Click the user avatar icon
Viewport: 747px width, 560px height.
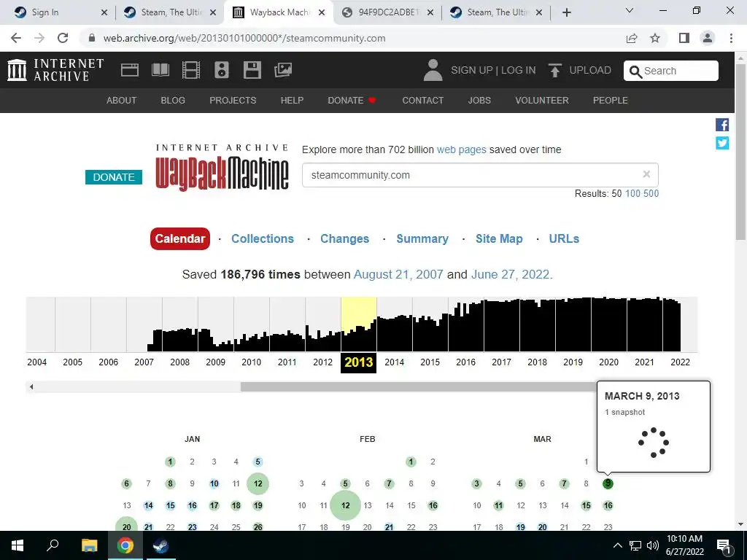(433, 70)
